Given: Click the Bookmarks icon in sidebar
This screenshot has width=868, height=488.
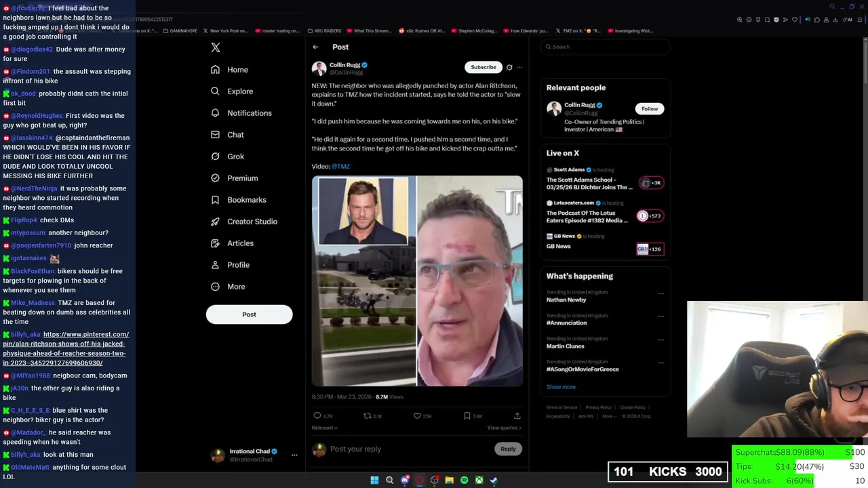Looking at the screenshot, I should 215,200.
